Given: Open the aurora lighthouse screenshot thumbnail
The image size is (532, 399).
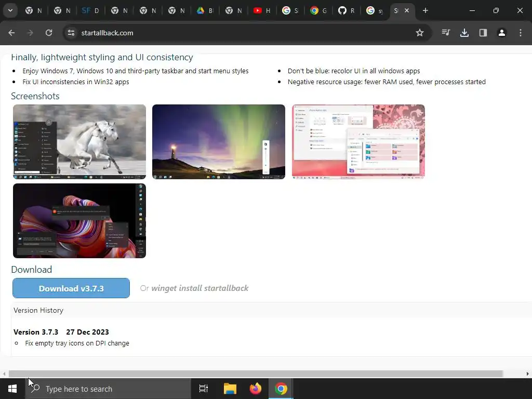Looking at the screenshot, I should click(x=219, y=142).
